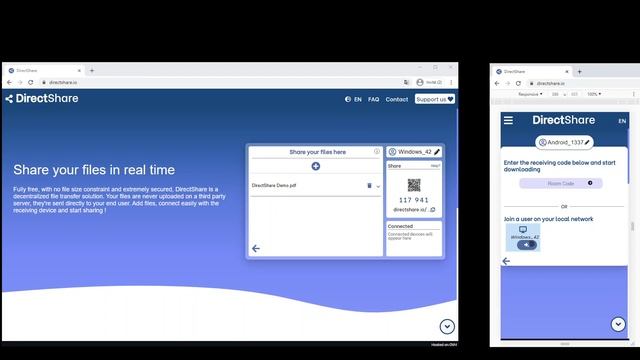Edit the Windows_42 name with the pencil icon

[x=437, y=152]
